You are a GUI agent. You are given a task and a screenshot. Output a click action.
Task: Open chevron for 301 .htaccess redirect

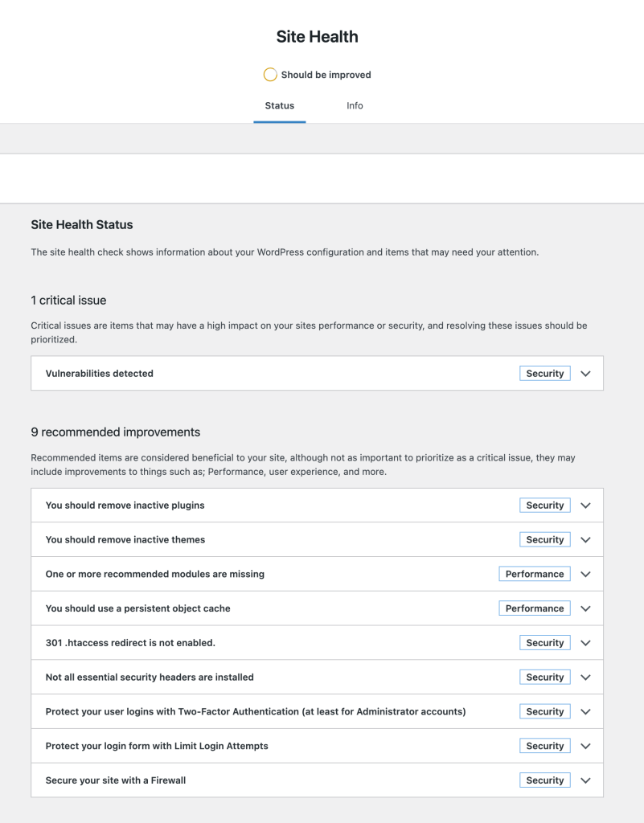coord(586,643)
